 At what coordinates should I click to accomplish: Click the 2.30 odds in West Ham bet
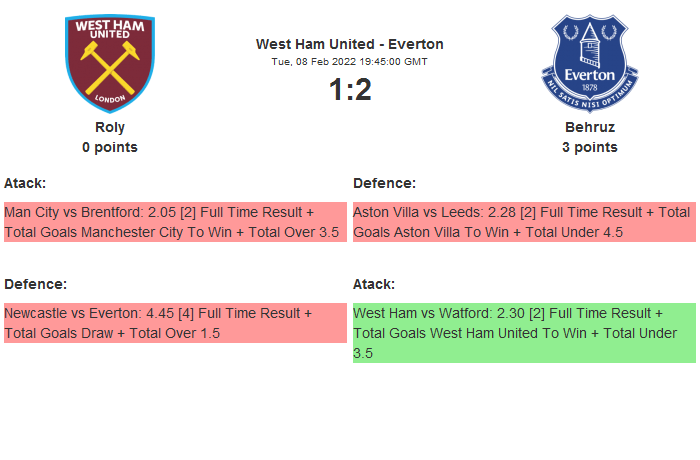point(499,313)
